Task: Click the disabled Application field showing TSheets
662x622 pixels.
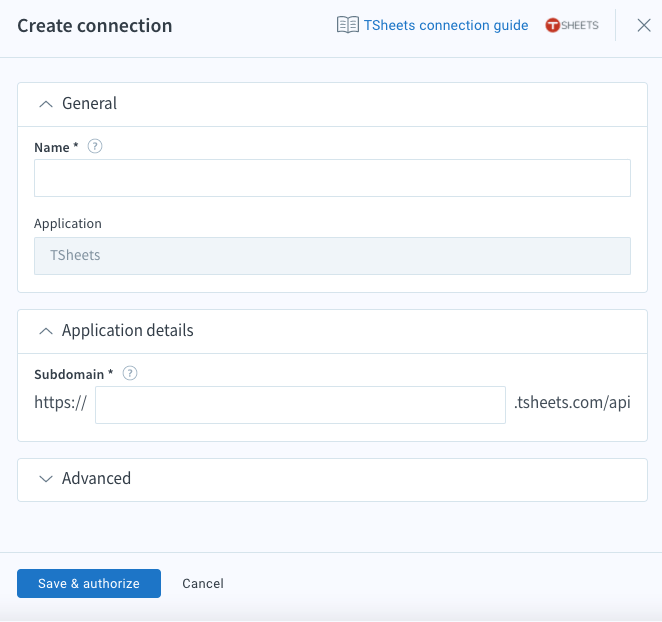Action: [332, 256]
